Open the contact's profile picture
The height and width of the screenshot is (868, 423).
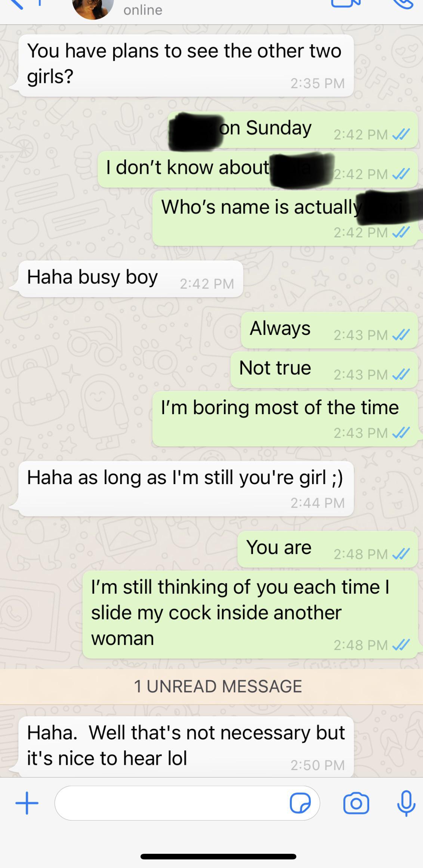(x=93, y=7)
